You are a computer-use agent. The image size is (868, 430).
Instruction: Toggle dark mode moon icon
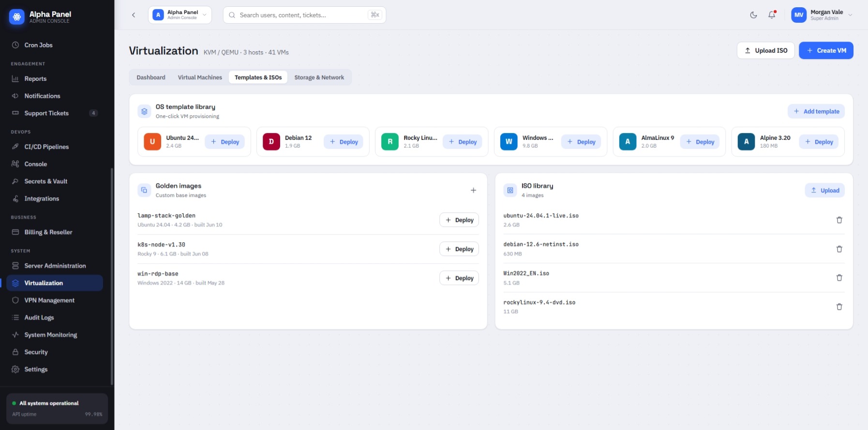coord(753,15)
